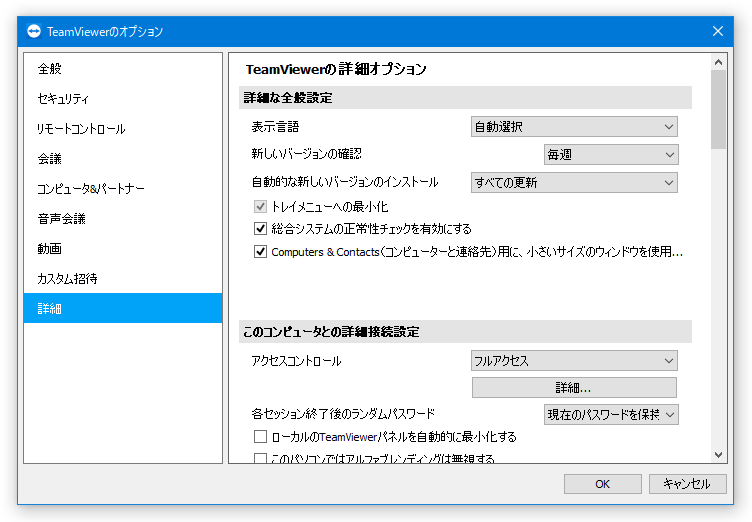The image size is (752, 522).
Task: Click the scrollbar down arrow
Action: (718, 455)
